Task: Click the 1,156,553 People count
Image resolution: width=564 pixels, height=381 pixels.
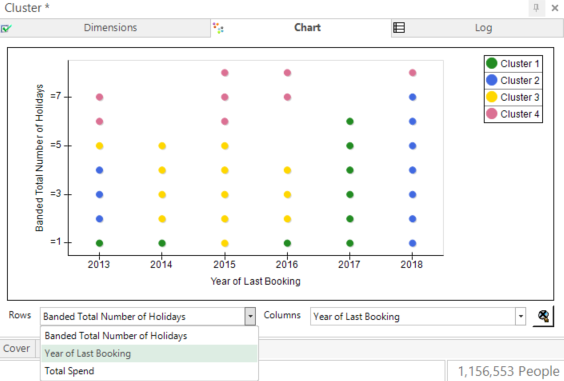Action: coord(509,371)
